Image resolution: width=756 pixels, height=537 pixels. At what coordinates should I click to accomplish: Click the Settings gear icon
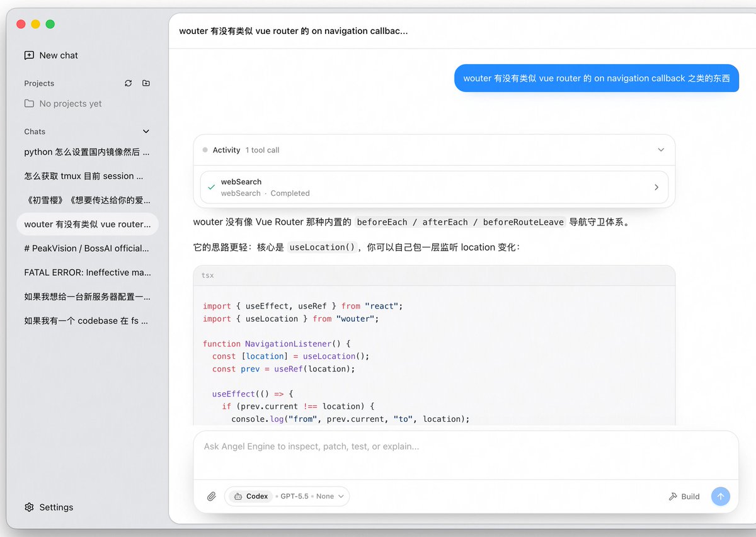pos(29,507)
